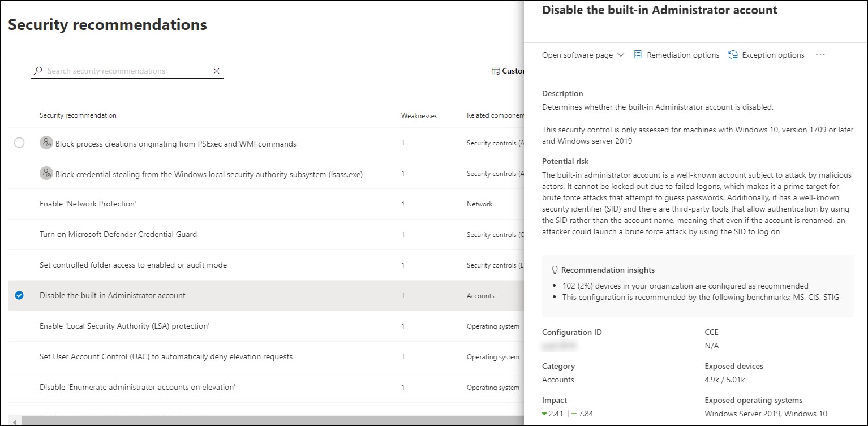This screenshot has width=868, height=426.
Task: Click Exception options button
Action: 766,55
